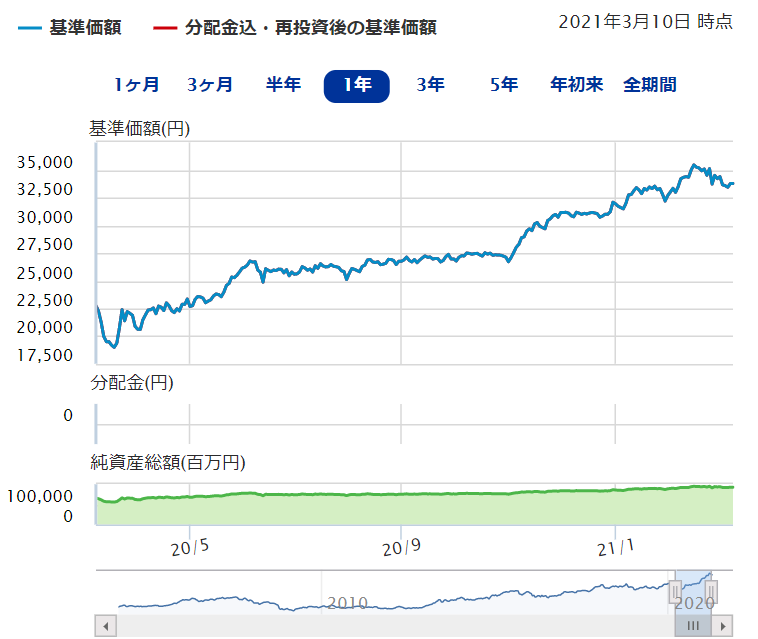The image size is (758, 639).
Task: Click the 17,500 y-axis value
Action: [x=44, y=356]
